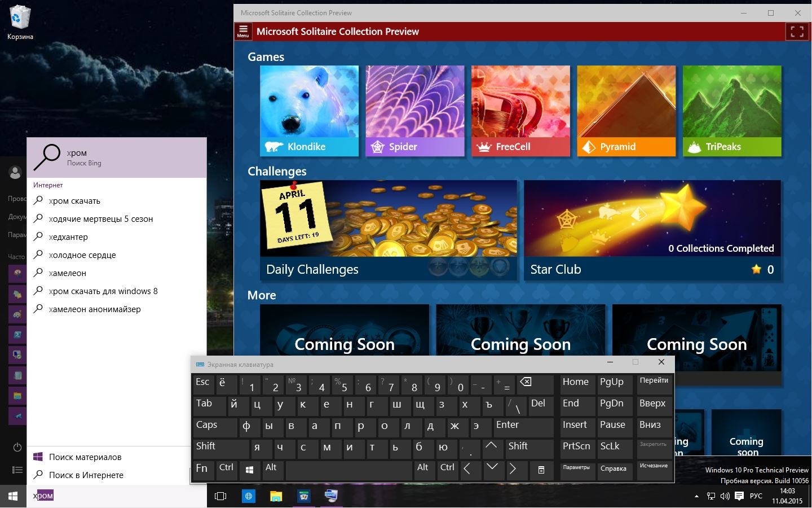Tap the Del key on on-screen keyboard
812x508 pixels.
coord(541,406)
